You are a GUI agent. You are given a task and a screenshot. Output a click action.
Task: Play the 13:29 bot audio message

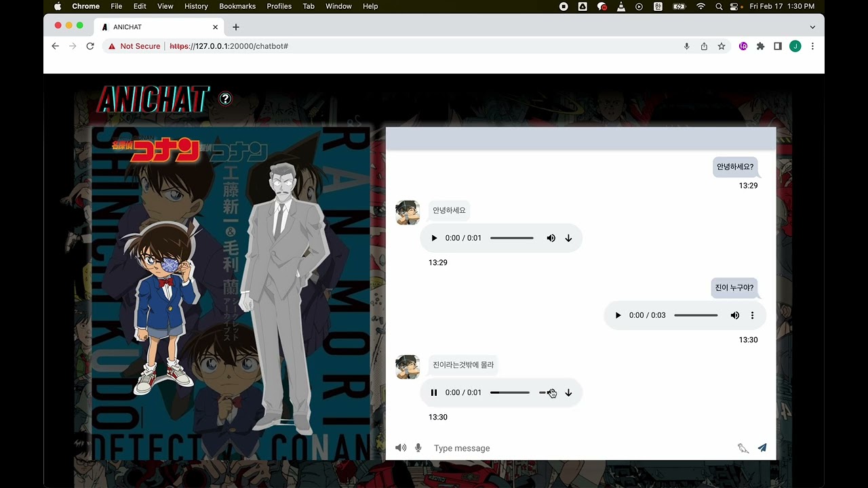pos(434,238)
